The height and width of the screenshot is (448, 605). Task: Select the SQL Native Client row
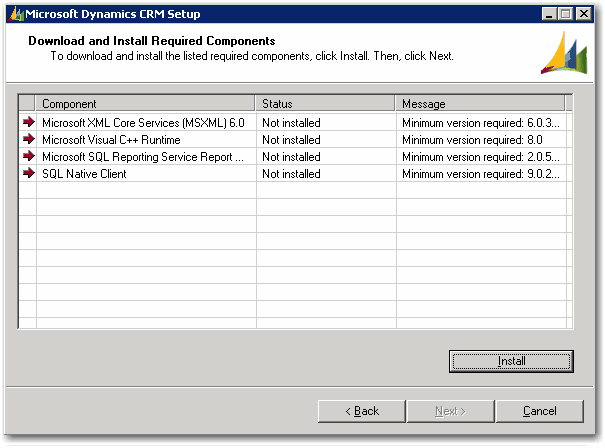click(x=84, y=174)
